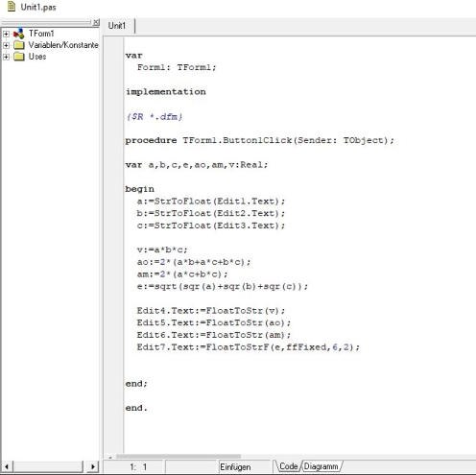Screen dimensions: 476x475
Task: Click the Variablen/Konstanten folder icon
Action: 19,45
